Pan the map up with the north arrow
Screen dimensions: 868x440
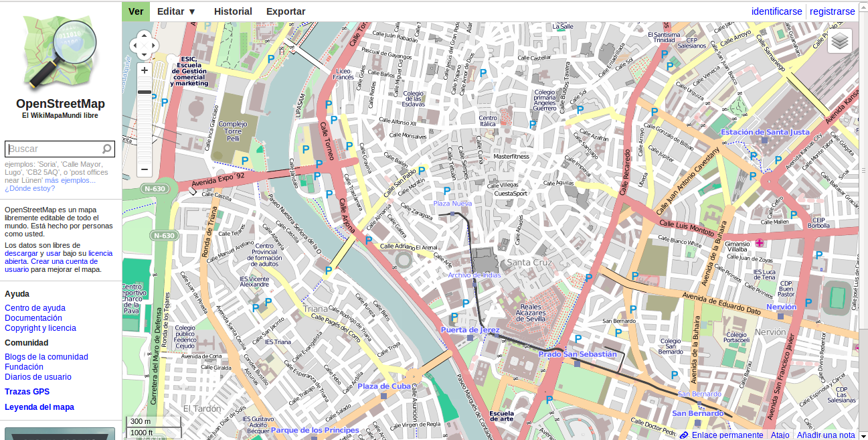coord(145,36)
